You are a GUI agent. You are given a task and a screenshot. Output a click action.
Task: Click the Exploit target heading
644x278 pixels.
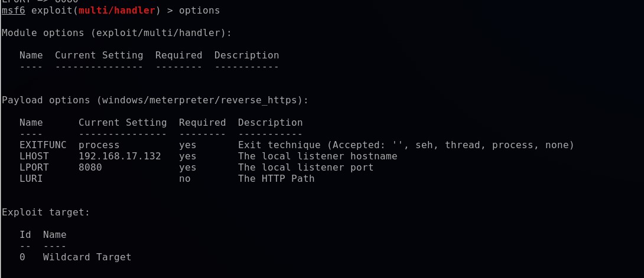tap(45, 212)
